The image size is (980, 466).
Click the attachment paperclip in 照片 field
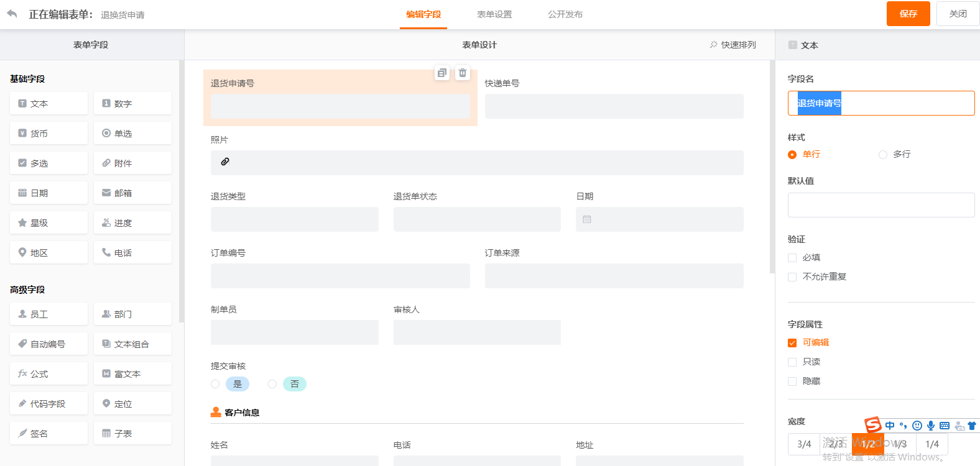pyautogui.click(x=225, y=162)
